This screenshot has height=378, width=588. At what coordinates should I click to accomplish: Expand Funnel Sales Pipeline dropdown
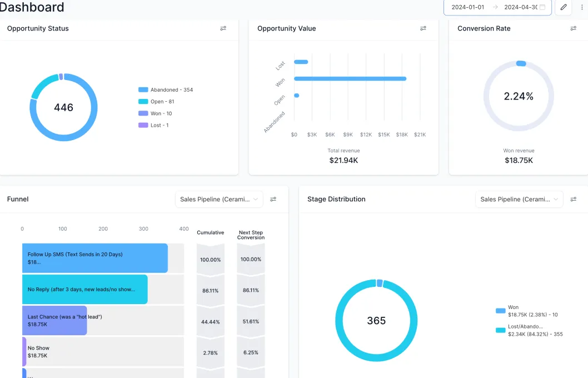coord(219,199)
